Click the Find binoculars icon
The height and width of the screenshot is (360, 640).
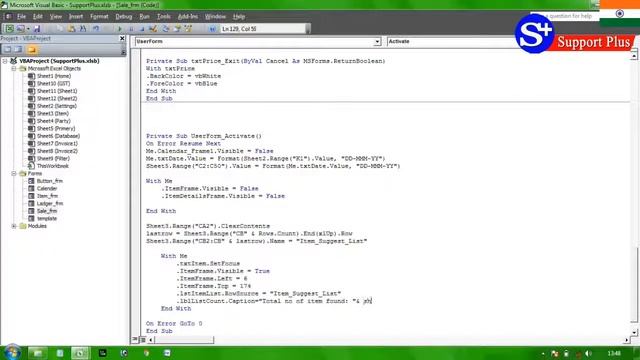pyautogui.click(x=83, y=29)
